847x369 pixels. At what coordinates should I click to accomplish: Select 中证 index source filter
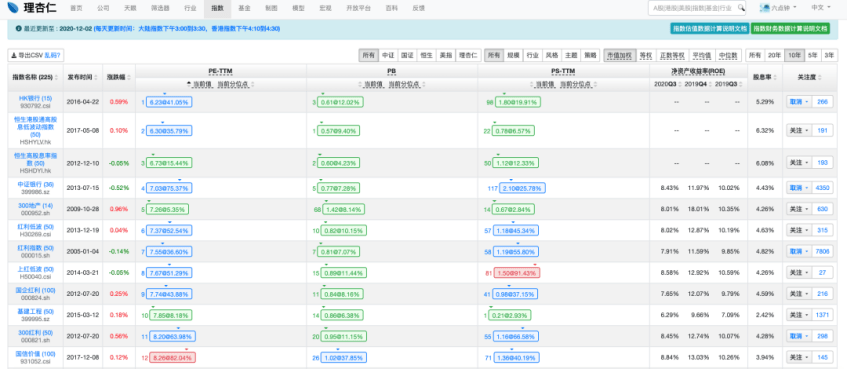(387, 55)
